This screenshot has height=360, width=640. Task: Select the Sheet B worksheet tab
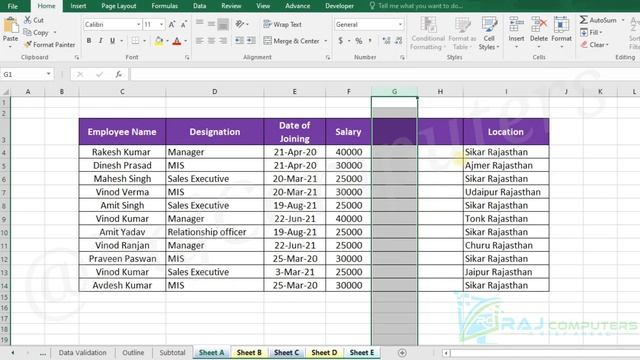(x=249, y=353)
